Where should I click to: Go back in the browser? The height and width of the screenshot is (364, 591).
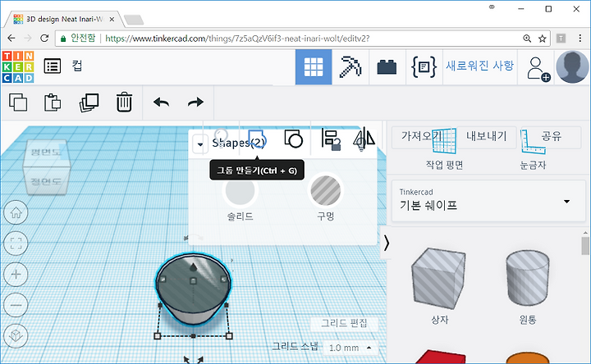coord(11,38)
